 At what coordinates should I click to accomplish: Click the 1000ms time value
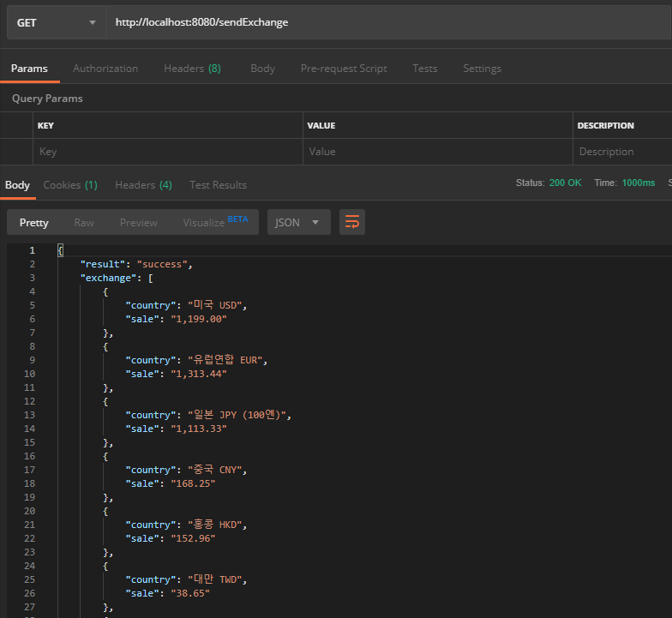click(x=639, y=183)
